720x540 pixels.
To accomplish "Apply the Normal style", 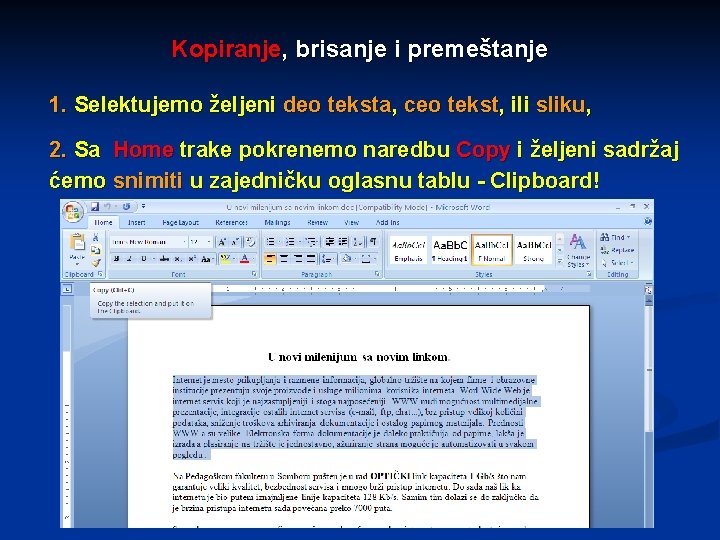I will point(491,251).
